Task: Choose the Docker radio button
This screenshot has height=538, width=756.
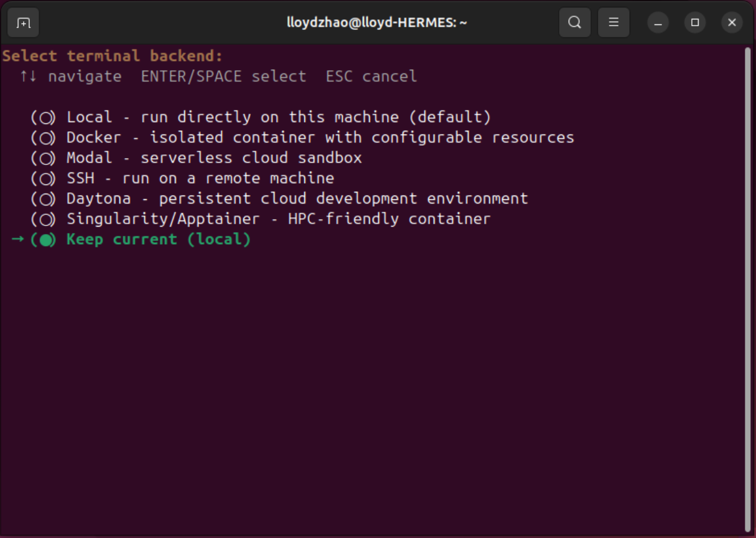Action: (x=44, y=138)
